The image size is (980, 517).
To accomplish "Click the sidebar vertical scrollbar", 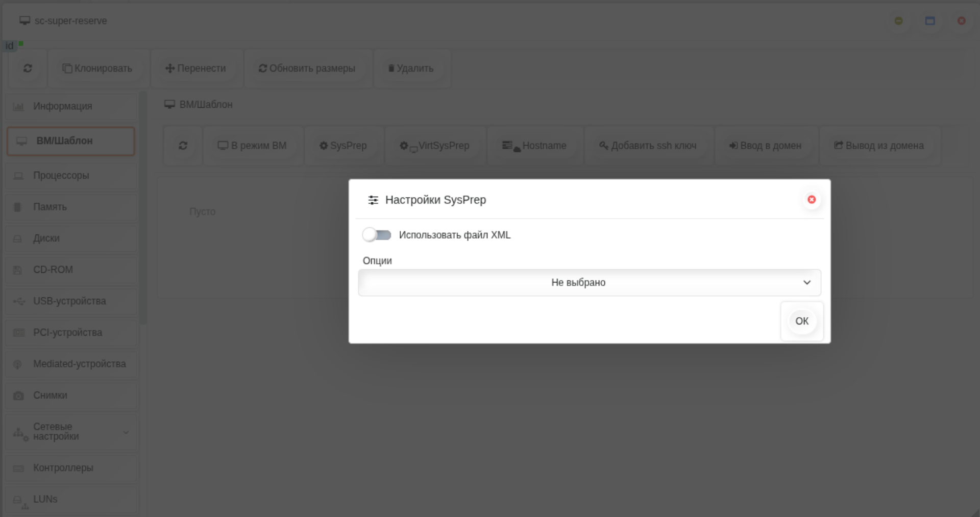I will (x=143, y=207).
